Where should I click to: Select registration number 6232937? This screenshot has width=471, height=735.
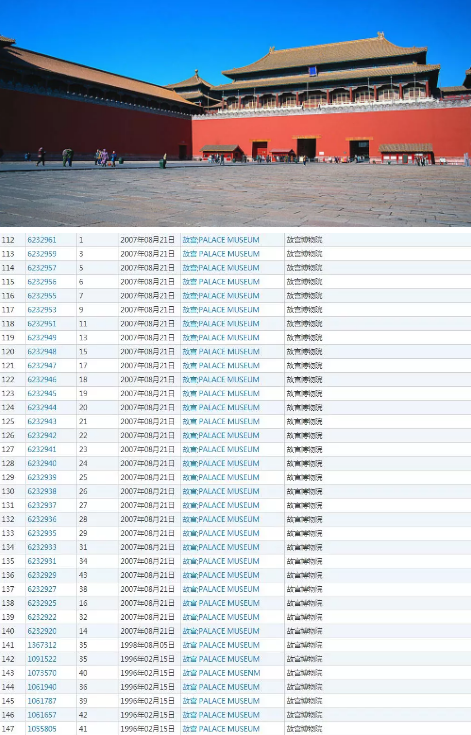(42, 505)
